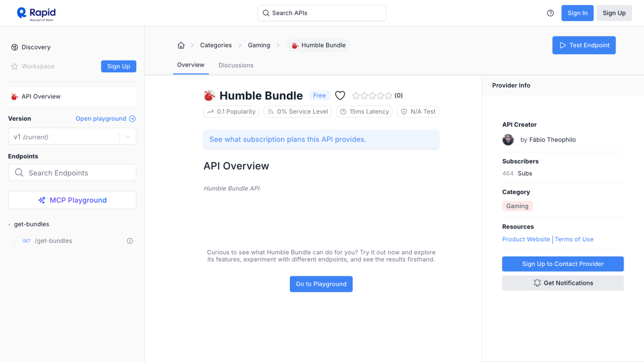The height and width of the screenshot is (362, 644).
Task: Click the 15ms Latency badge
Action: tap(364, 112)
